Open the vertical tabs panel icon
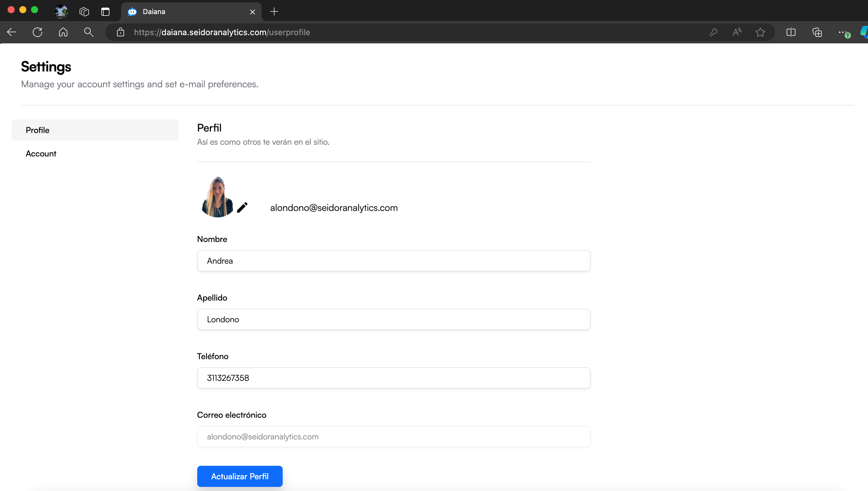 click(x=105, y=12)
